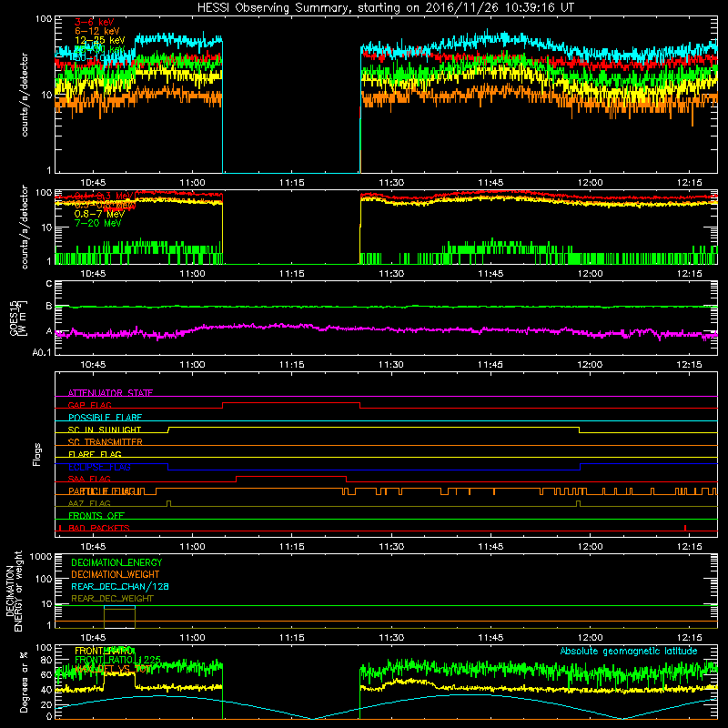Viewport: 728px width, 728px height.
Task: Click the HESSI Observing Summary title
Action: pos(386,8)
